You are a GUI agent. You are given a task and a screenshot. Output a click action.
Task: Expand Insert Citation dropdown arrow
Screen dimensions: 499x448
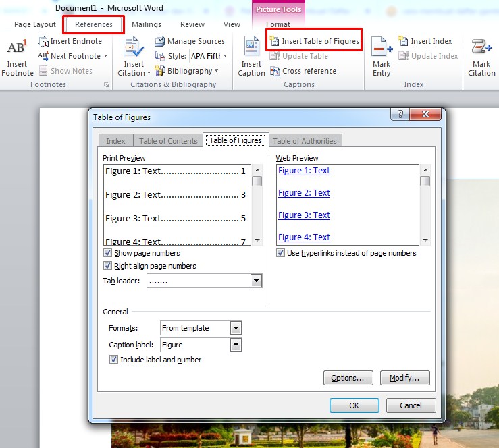(149, 73)
